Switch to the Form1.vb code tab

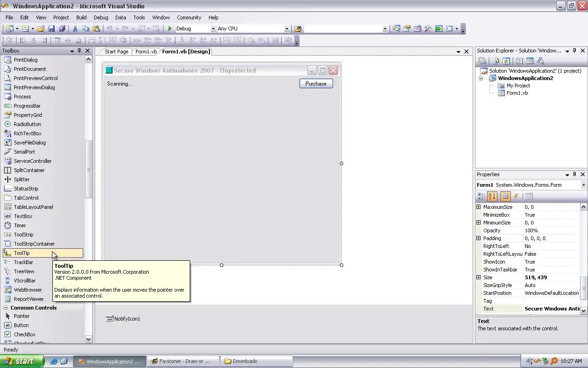coord(146,52)
